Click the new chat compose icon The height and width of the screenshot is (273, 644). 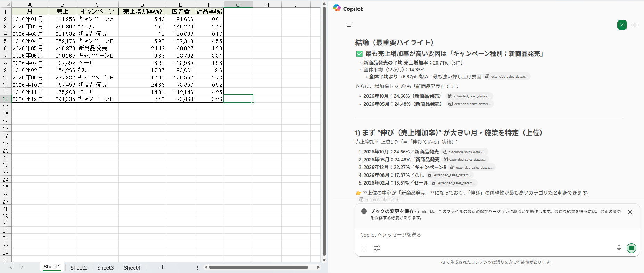622,25
